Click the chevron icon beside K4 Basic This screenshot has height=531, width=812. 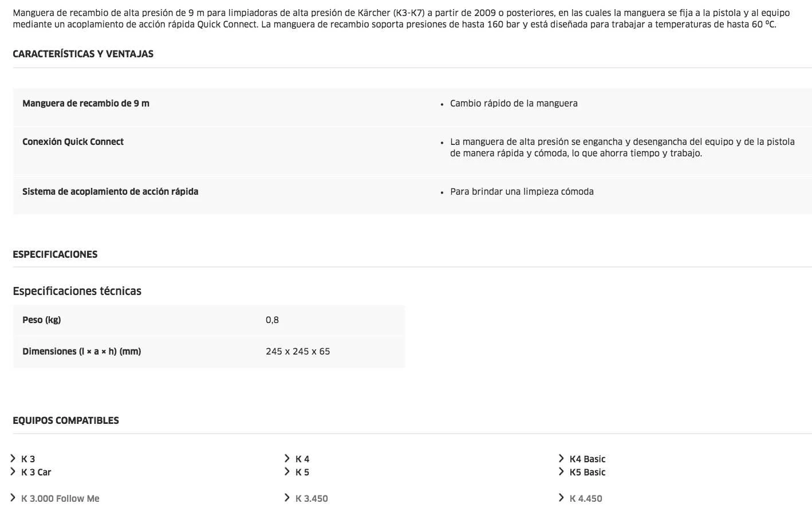click(x=562, y=458)
